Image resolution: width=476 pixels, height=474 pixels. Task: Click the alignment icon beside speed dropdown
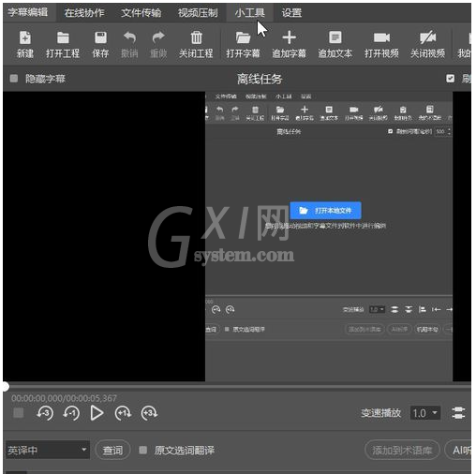(458, 413)
